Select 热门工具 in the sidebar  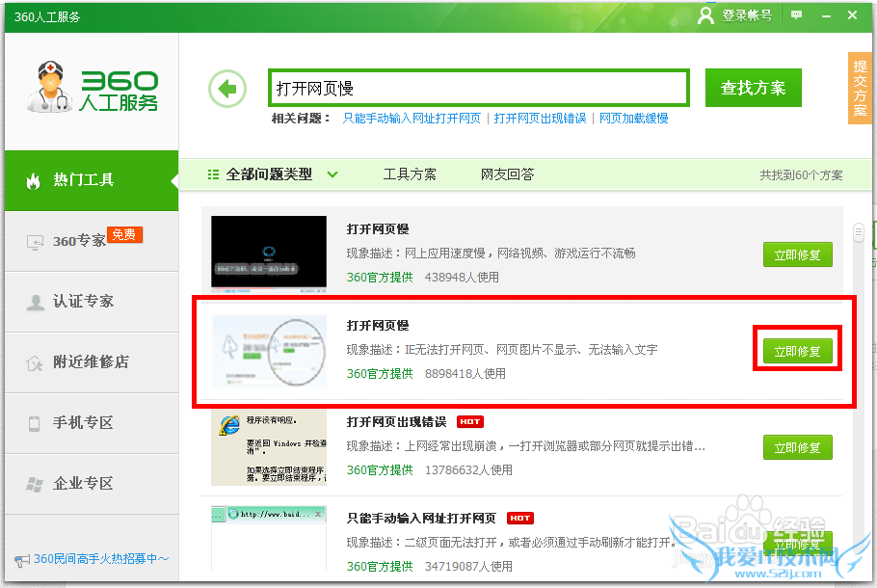pyautogui.click(x=92, y=180)
